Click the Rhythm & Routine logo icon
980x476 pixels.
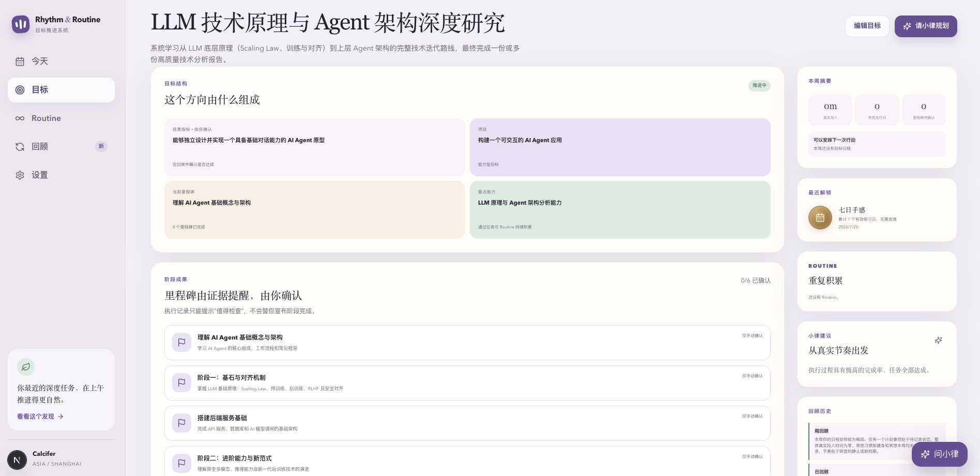21,24
